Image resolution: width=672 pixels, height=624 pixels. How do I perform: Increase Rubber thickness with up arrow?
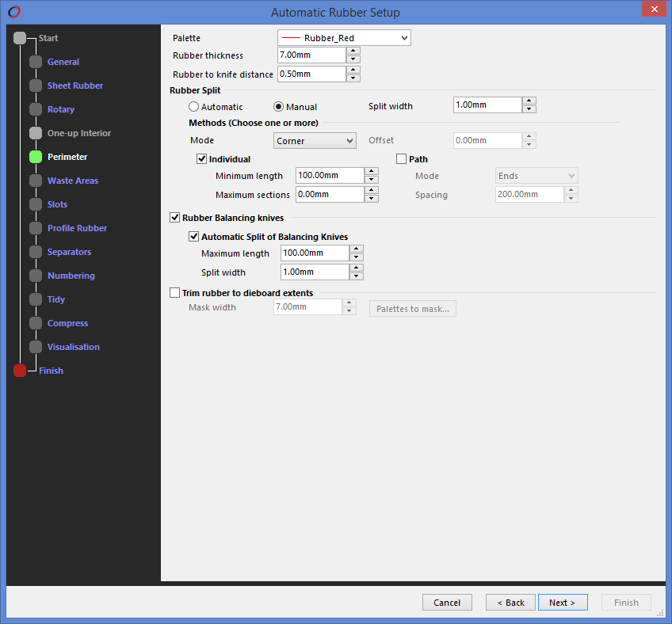(x=353, y=51)
